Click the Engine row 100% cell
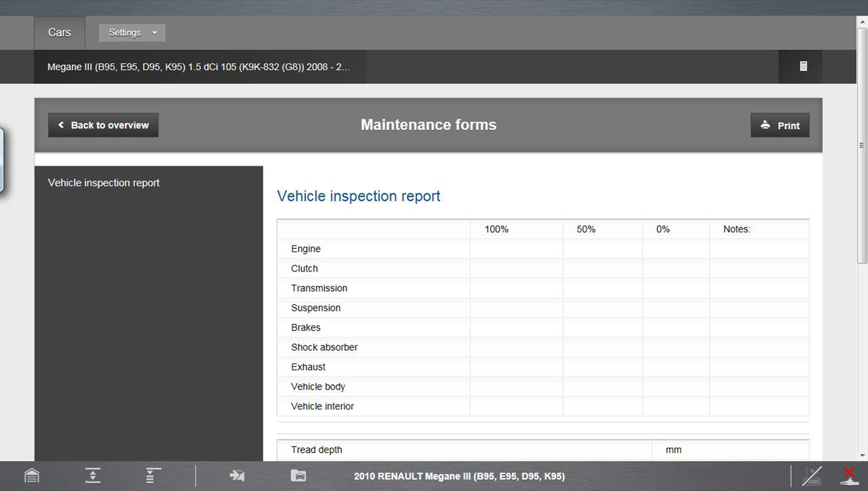 click(x=516, y=249)
